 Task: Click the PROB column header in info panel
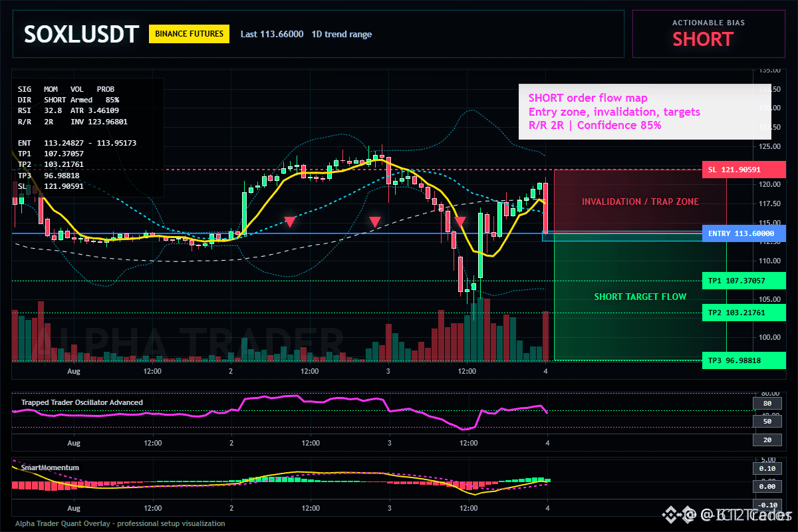click(105, 89)
